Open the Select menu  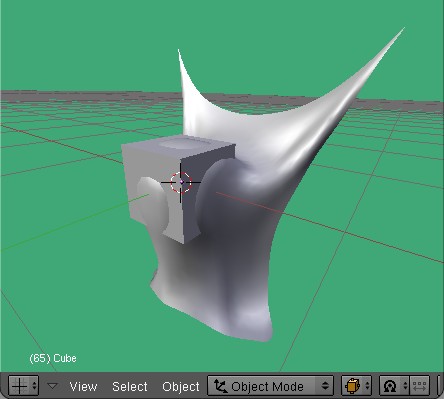pyautogui.click(x=130, y=386)
